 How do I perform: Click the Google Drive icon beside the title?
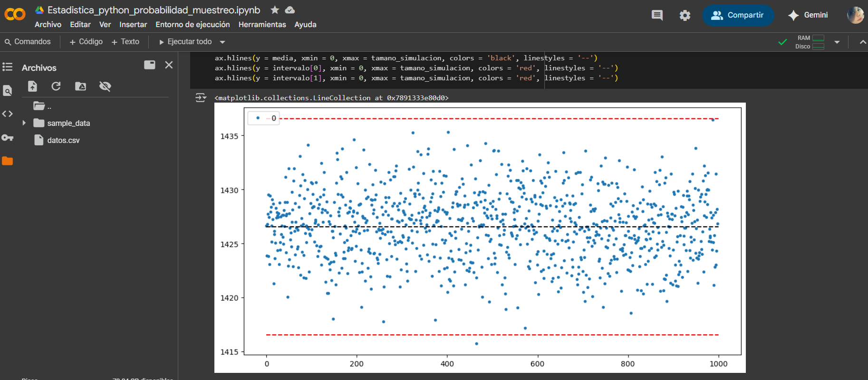click(40, 10)
